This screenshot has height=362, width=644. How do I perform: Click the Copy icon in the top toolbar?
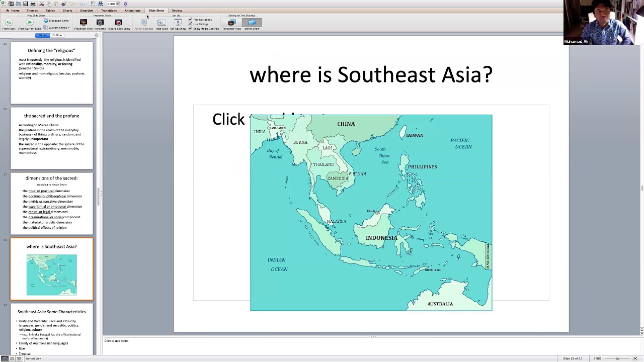click(x=49, y=4)
